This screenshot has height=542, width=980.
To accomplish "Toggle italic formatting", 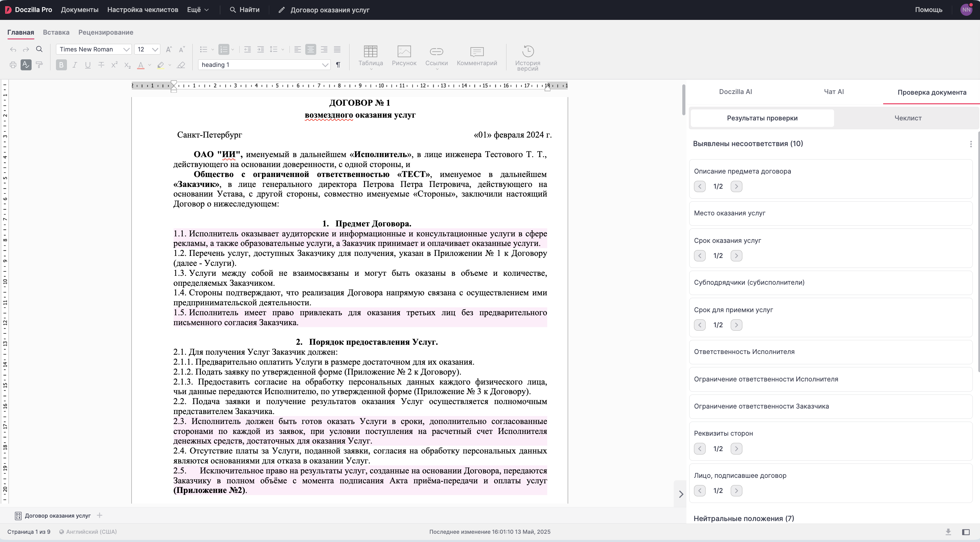I will [75, 65].
